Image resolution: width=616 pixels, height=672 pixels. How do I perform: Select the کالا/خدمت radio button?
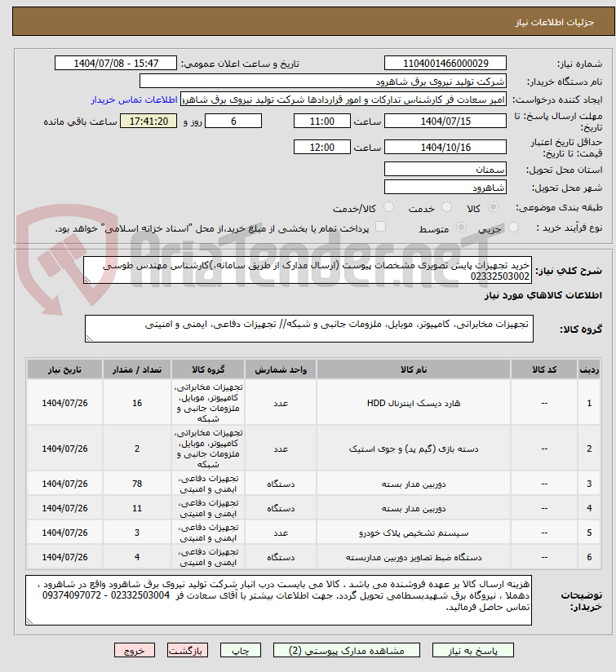pyautogui.click(x=389, y=207)
